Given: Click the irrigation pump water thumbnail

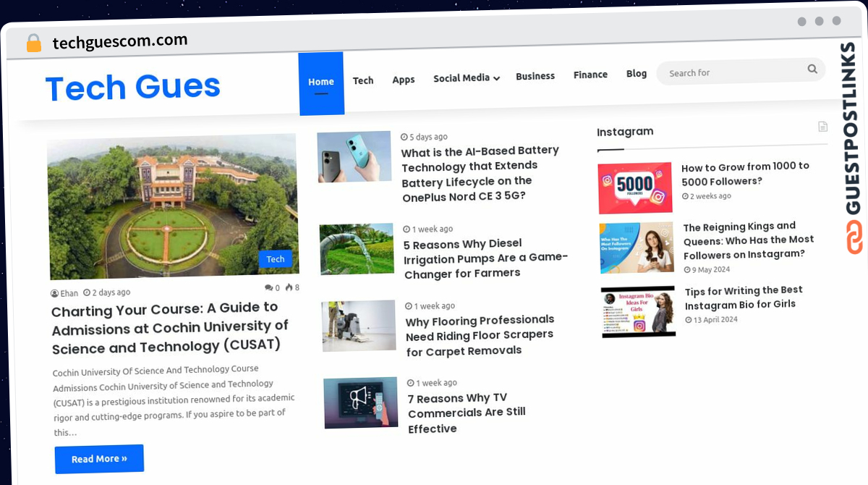Looking at the screenshot, I should tap(357, 249).
